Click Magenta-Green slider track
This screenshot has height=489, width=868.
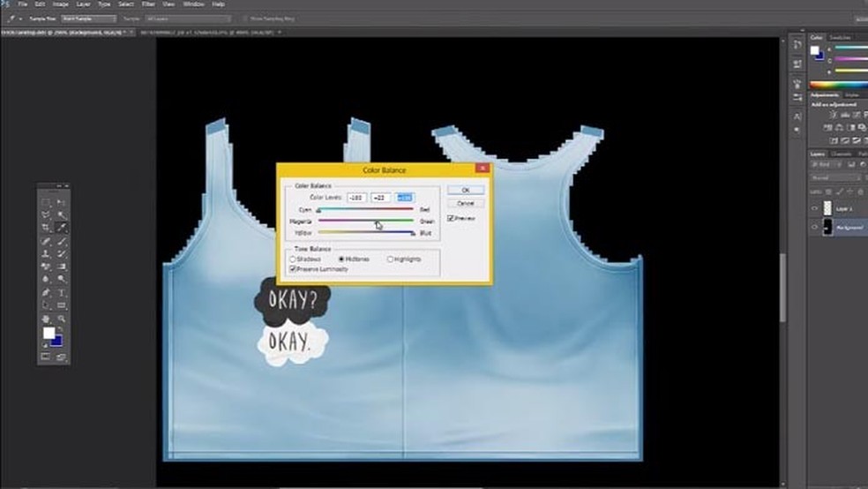(366, 221)
